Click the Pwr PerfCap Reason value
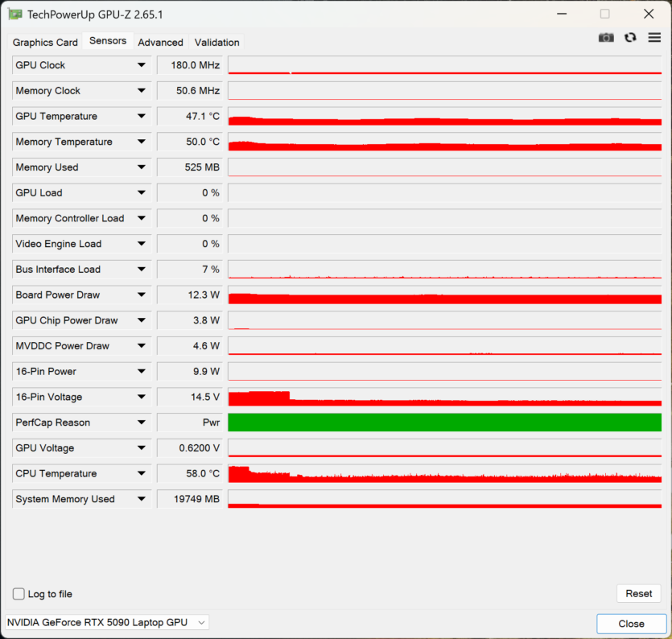The image size is (672, 639). [x=190, y=423]
